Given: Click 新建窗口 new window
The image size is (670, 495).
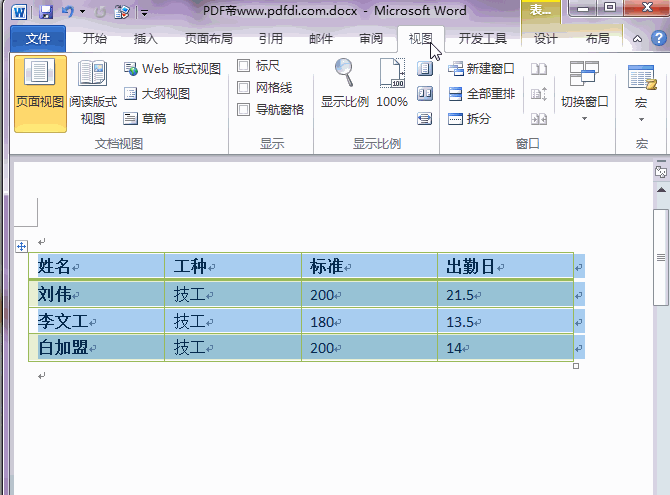Looking at the screenshot, I should tap(482, 68).
